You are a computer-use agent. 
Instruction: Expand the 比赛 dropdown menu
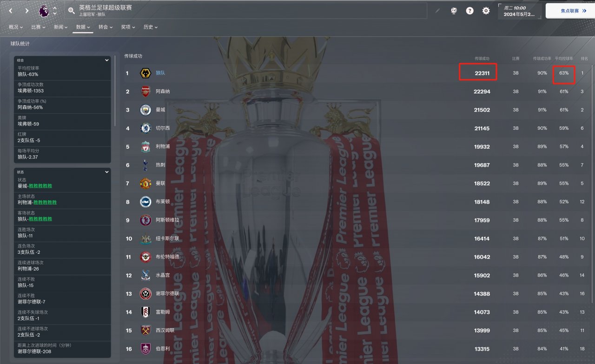(x=38, y=27)
